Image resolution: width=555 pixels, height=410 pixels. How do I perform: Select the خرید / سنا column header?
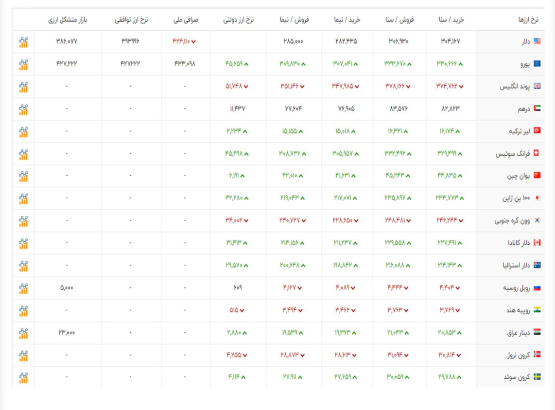[451, 20]
